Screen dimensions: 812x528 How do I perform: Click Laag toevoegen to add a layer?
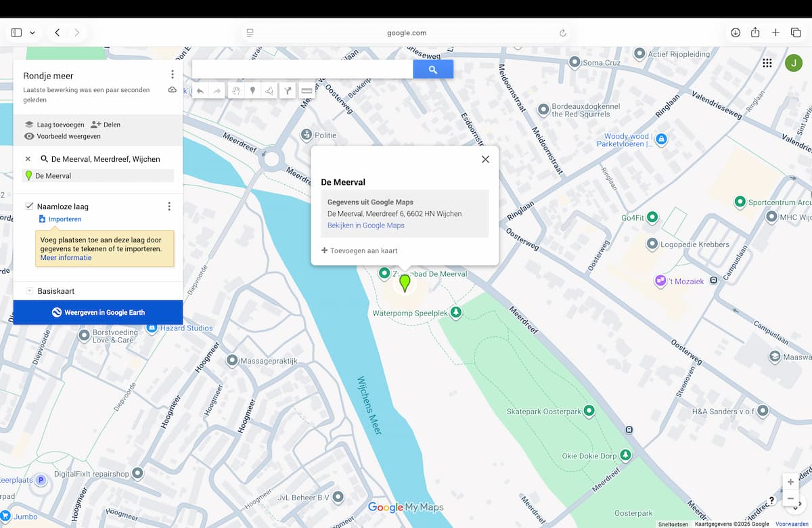pos(54,125)
